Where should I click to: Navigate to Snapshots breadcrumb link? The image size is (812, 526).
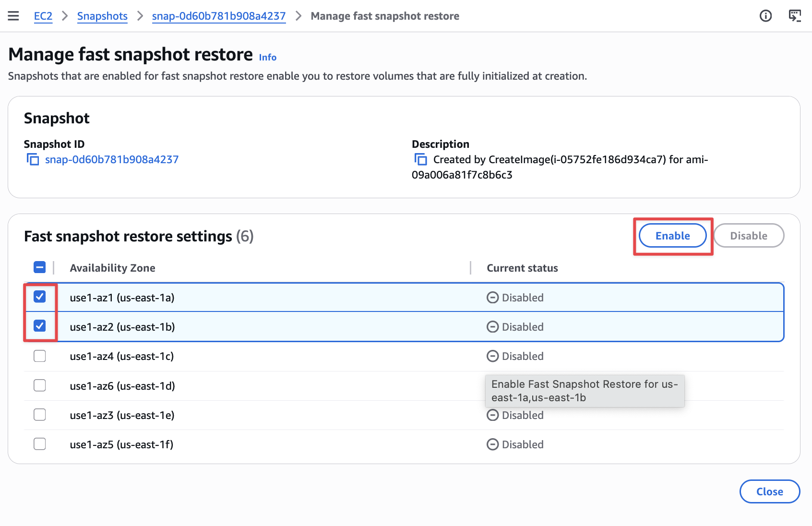click(x=102, y=16)
